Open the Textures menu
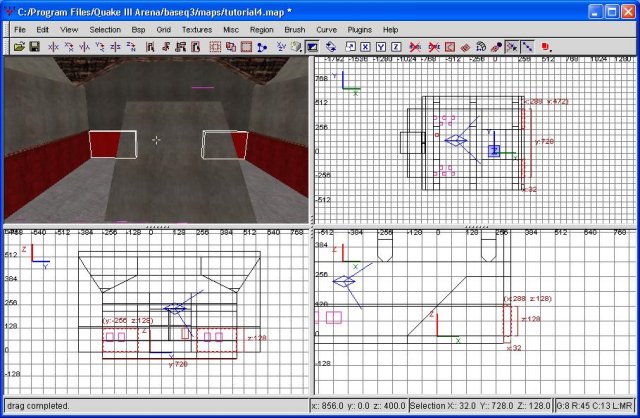 click(x=197, y=30)
